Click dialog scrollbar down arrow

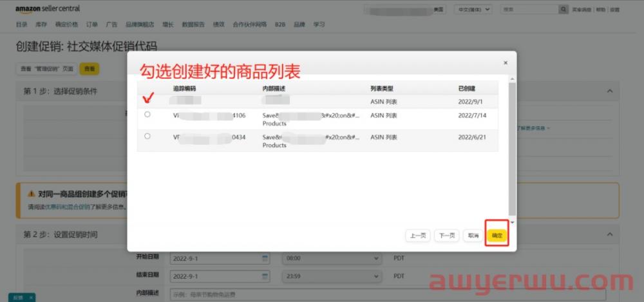pos(512,222)
